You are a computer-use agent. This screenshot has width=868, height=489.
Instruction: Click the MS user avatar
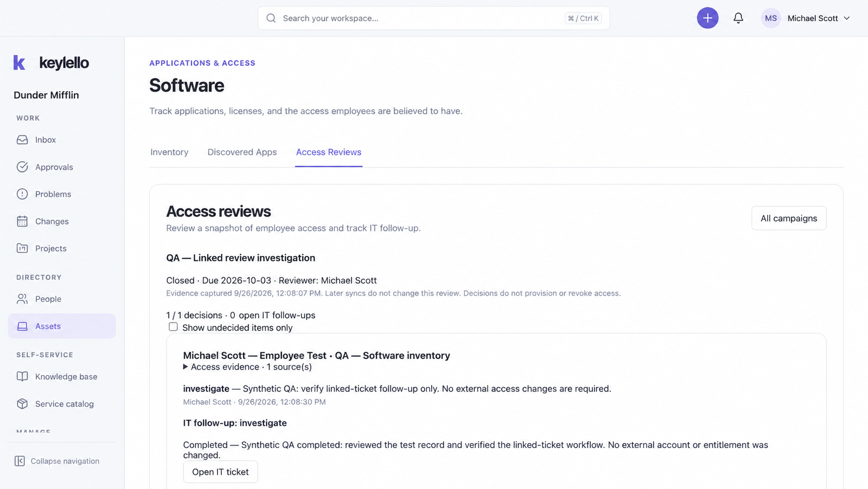point(770,18)
